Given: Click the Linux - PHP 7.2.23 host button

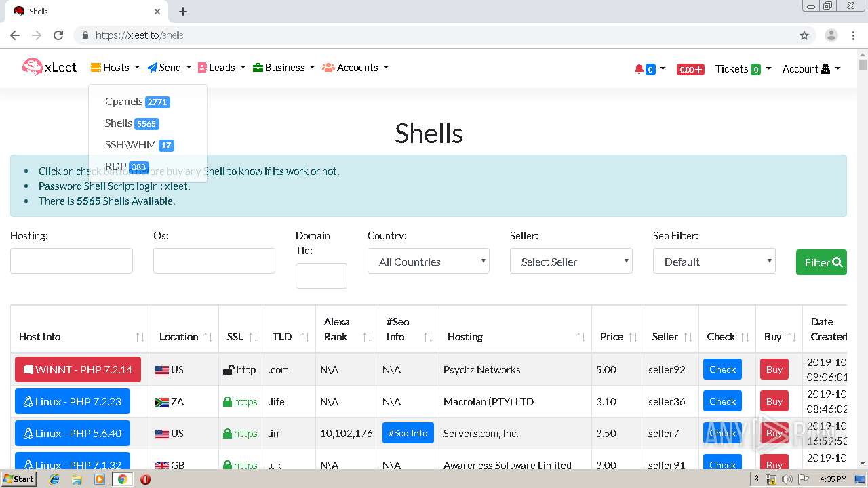Looking at the screenshot, I should click(73, 401).
